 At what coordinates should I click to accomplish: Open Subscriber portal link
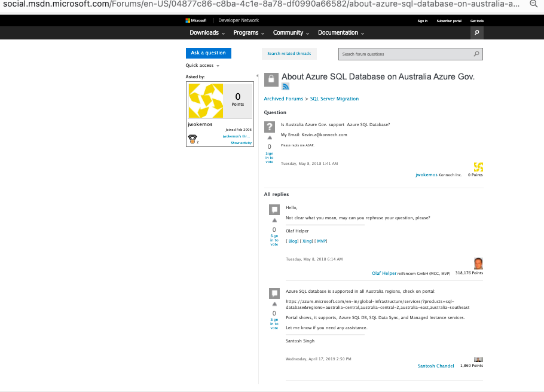coord(449,21)
